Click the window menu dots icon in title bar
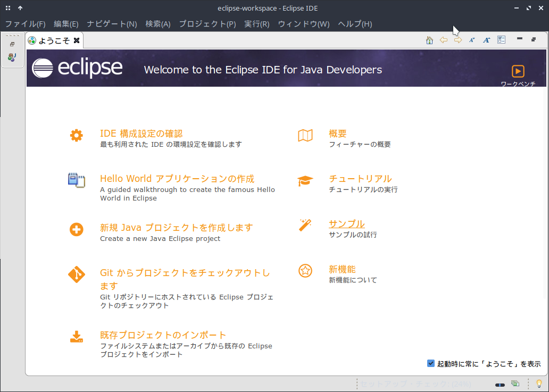The image size is (549, 392). click(7, 7)
